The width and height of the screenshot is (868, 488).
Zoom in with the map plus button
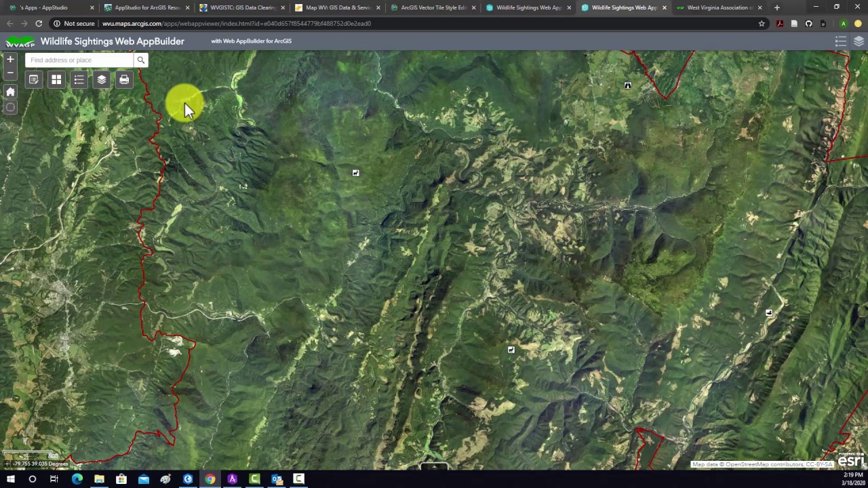point(10,60)
